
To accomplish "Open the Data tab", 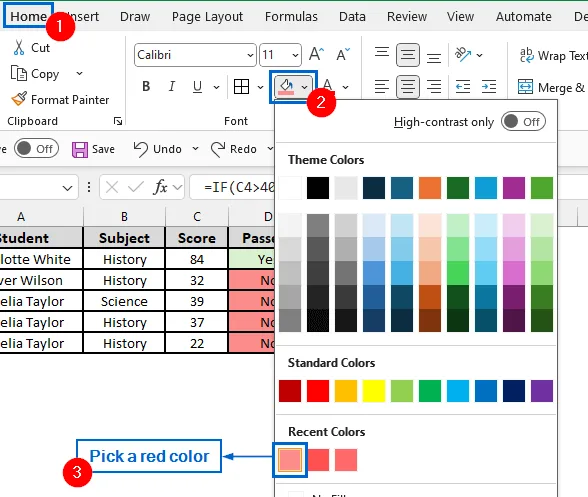I will [x=352, y=17].
